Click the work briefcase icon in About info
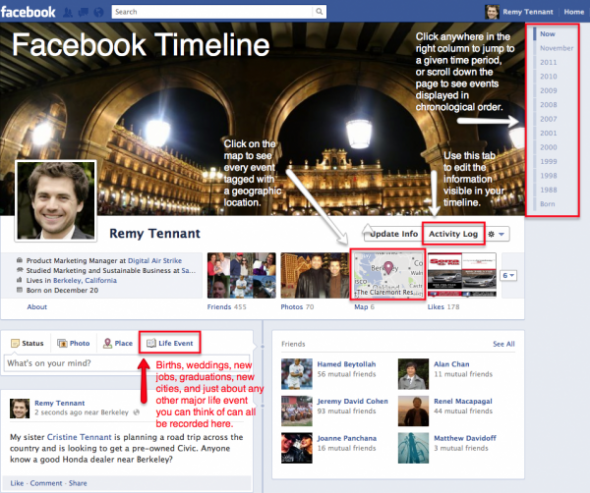 (x=19, y=260)
